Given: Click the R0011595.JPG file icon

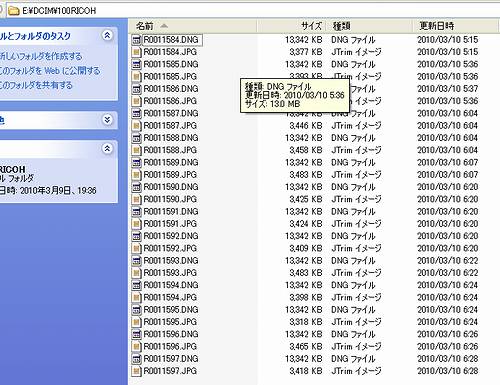Looking at the screenshot, I should click(x=136, y=322).
